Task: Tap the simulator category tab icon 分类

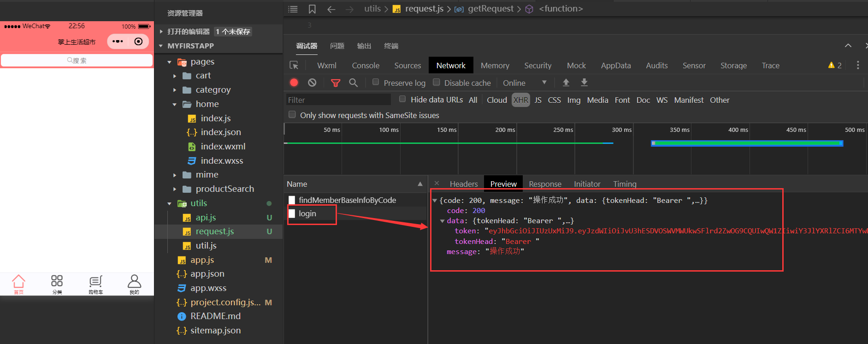Action: click(x=57, y=284)
